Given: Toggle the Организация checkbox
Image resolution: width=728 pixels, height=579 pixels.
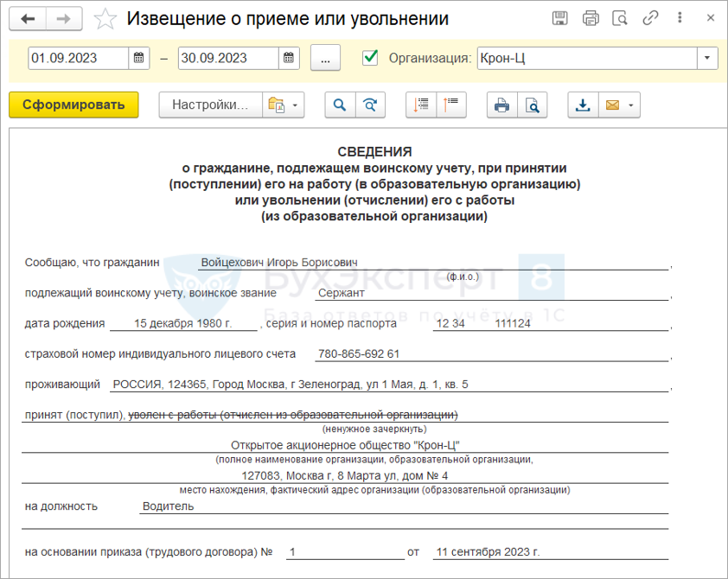Looking at the screenshot, I should pyautogui.click(x=371, y=58).
